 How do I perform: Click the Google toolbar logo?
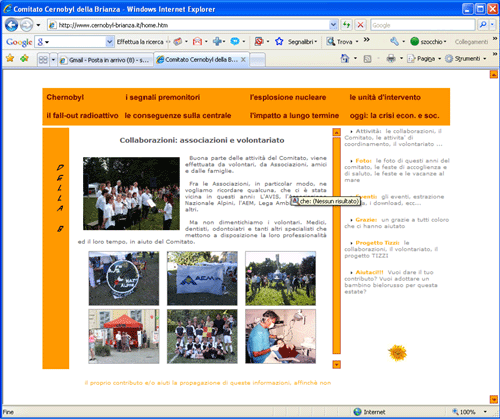(19, 42)
